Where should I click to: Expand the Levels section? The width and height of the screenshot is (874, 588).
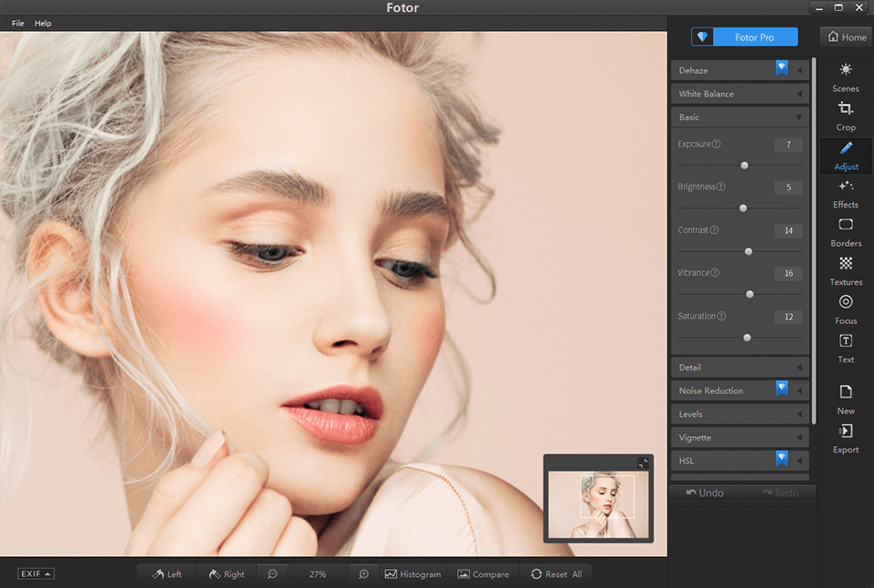tap(737, 413)
